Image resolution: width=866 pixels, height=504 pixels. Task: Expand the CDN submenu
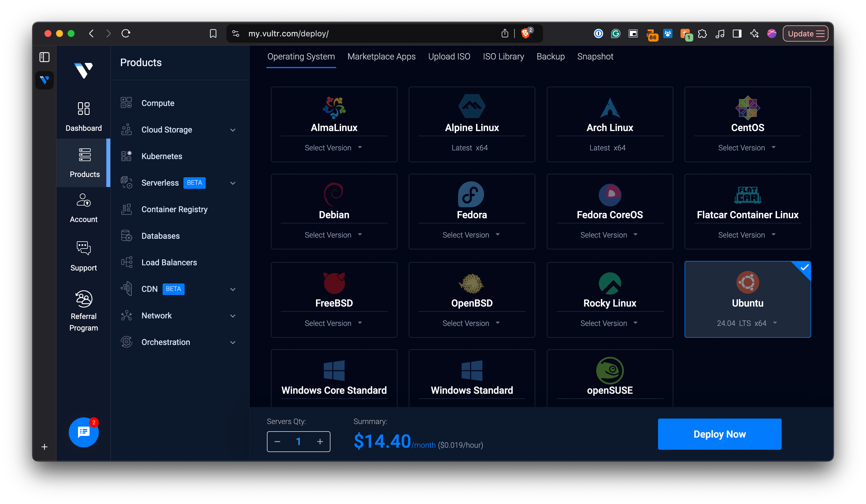click(x=233, y=289)
